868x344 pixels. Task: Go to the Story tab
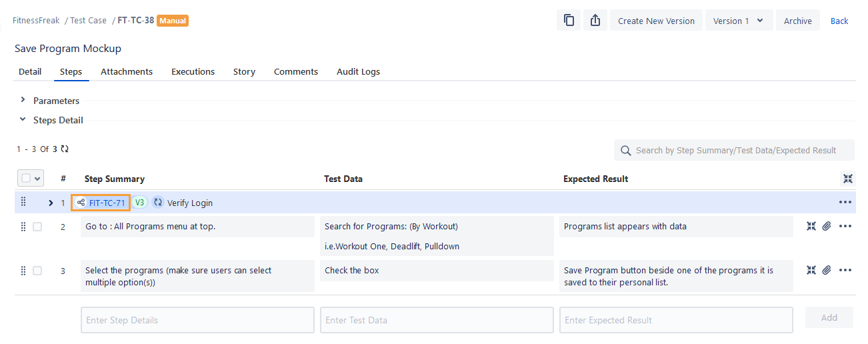pyautogui.click(x=244, y=71)
